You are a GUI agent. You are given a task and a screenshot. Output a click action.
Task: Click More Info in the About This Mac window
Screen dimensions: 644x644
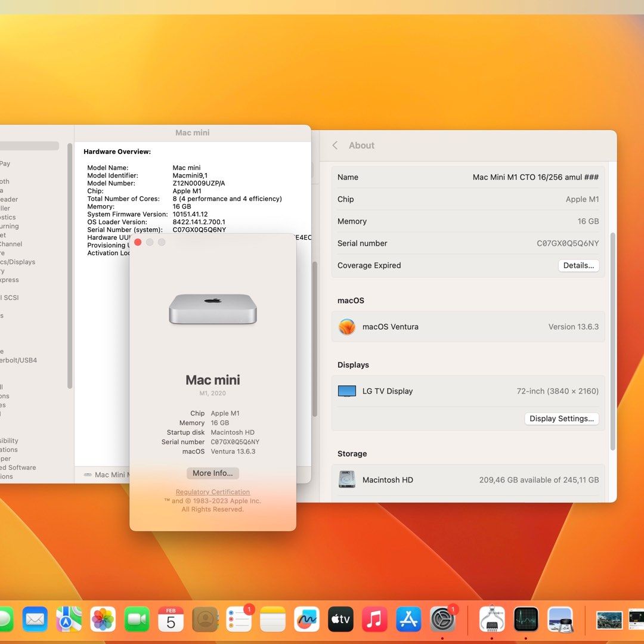pos(212,473)
